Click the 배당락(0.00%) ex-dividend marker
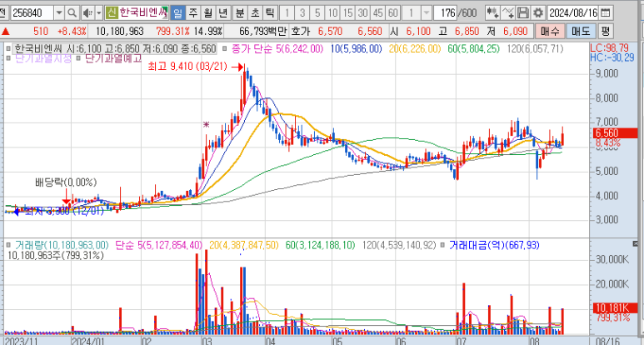644x345 pixels. tap(66, 182)
